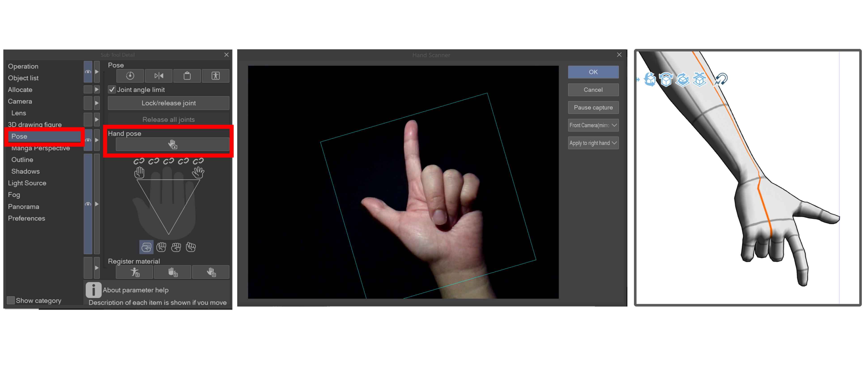Image resolution: width=868 pixels, height=365 pixels.
Task: Select Light Source in the category list
Action: click(27, 183)
